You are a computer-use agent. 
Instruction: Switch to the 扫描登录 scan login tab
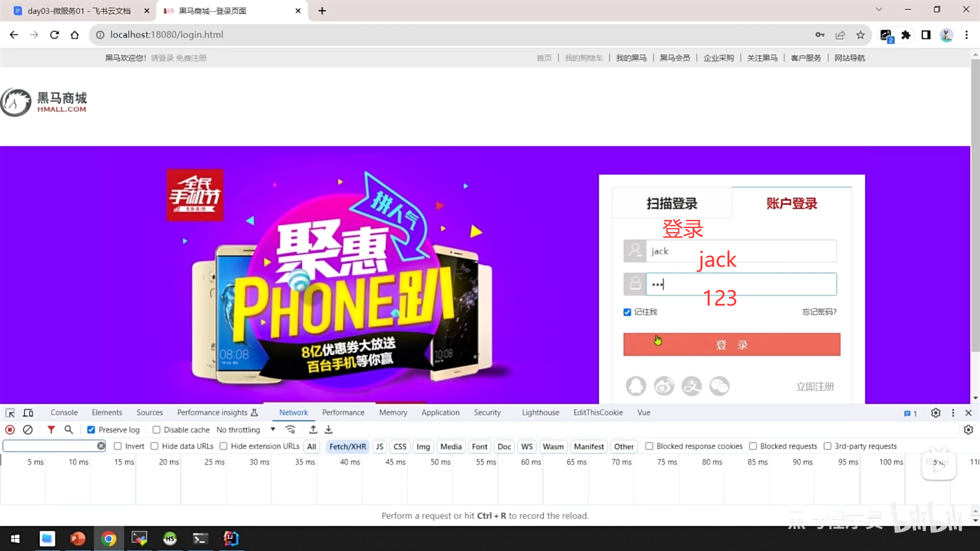click(671, 203)
